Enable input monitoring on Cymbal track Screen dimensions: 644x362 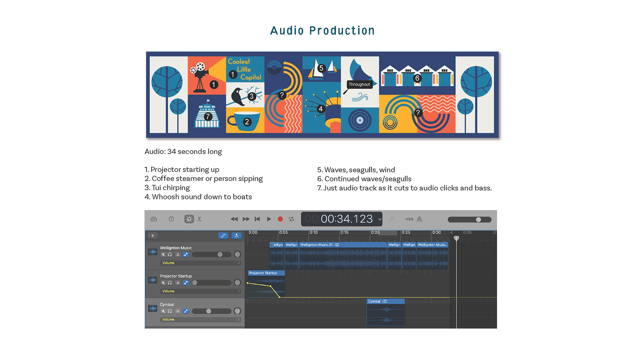tap(178, 311)
